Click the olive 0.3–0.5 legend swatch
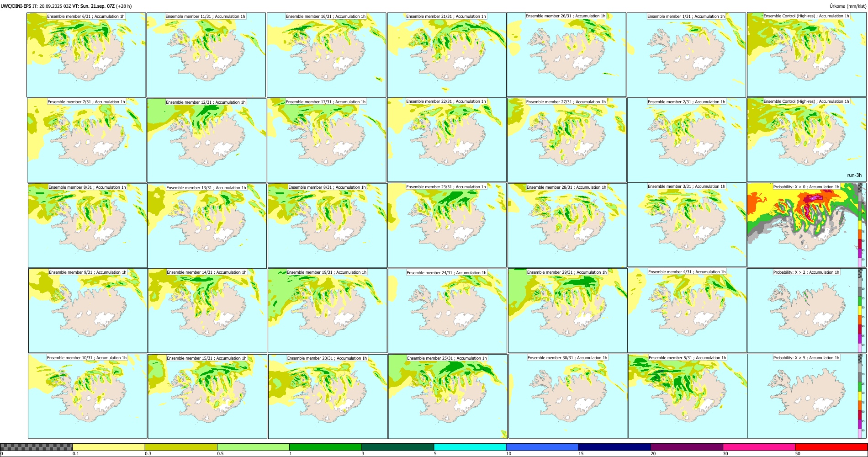 (x=181, y=447)
